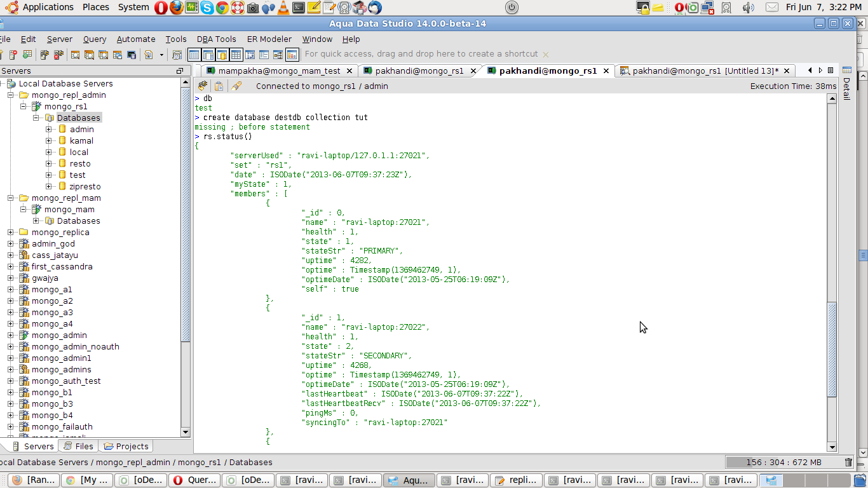Click the bar chart toolbar icon
Image resolution: width=868 pixels, height=488 pixels.
(292, 55)
